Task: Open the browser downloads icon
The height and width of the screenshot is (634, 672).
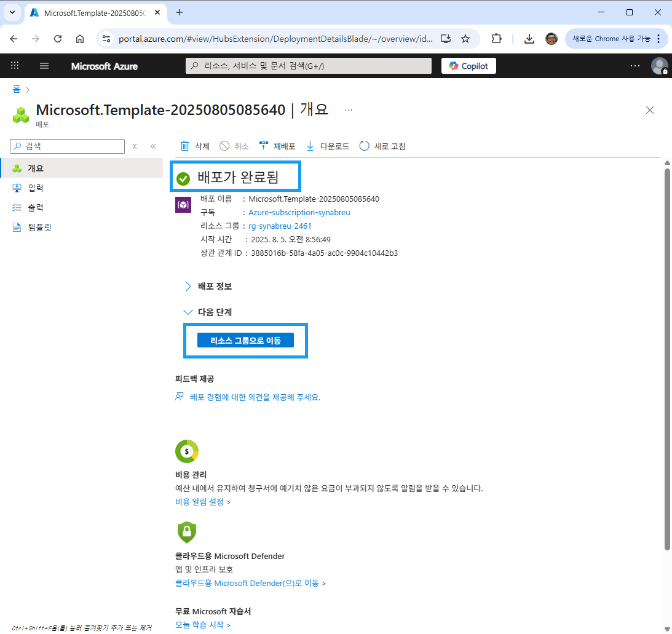Action: pyautogui.click(x=529, y=39)
